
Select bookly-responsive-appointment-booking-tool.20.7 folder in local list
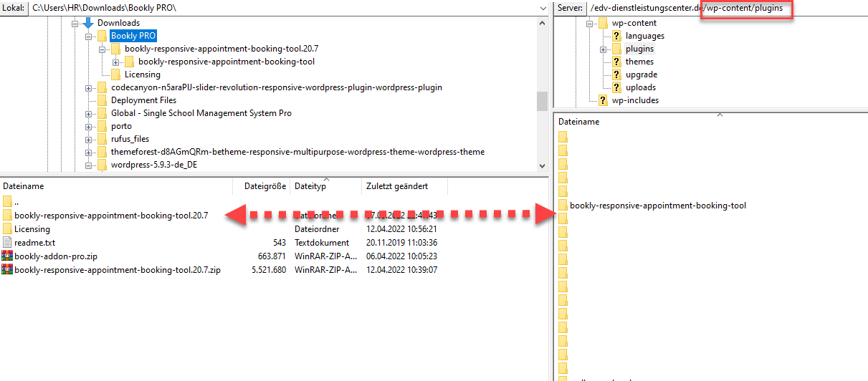[111, 216]
